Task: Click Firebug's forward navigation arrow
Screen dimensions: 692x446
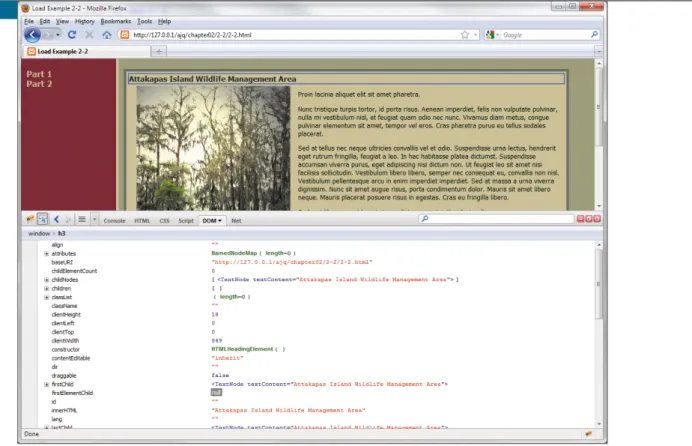Action: tap(68, 219)
